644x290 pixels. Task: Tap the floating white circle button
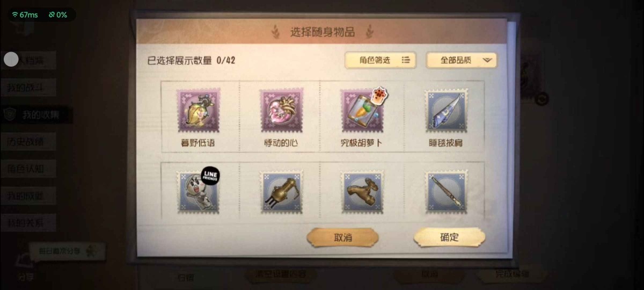(11, 59)
